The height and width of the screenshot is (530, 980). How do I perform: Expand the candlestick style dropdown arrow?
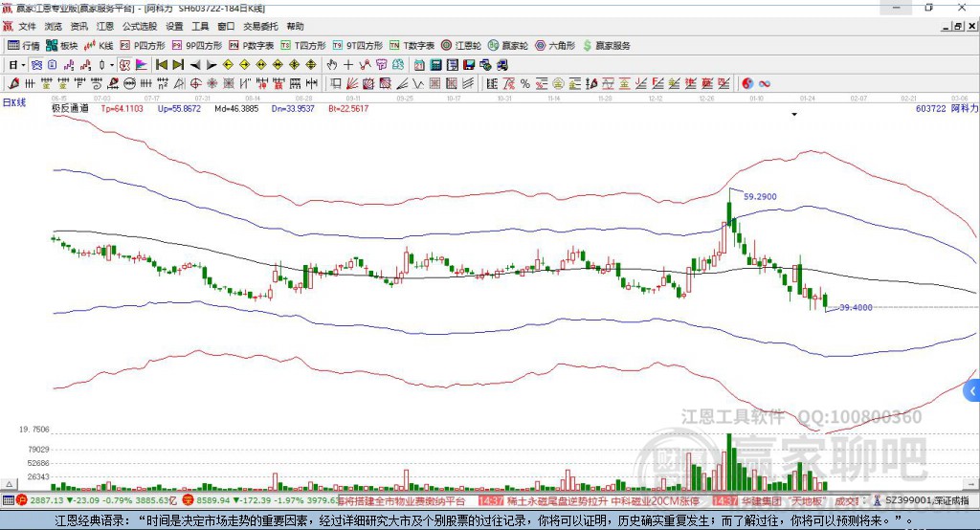coord(112,65)
